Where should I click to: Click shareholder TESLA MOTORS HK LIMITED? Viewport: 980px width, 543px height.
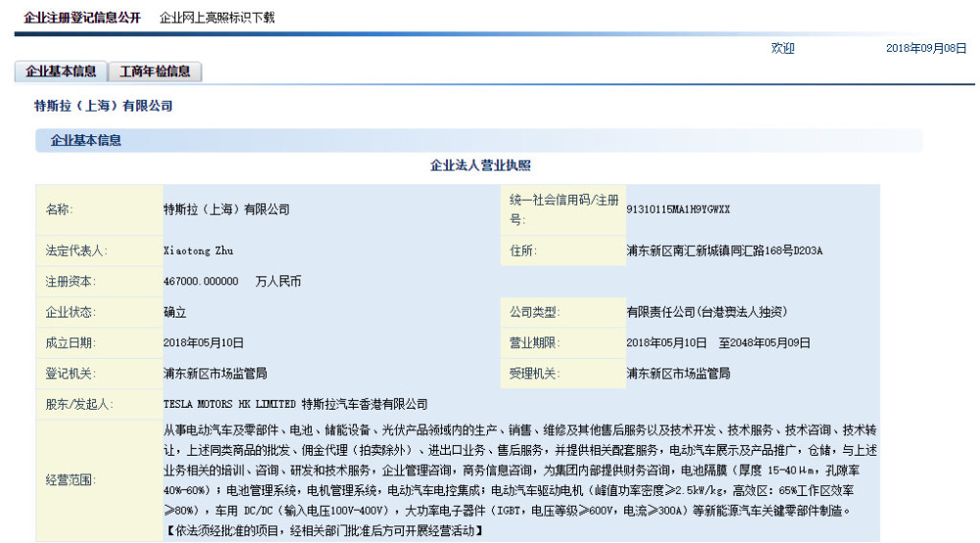coord(229,404)
